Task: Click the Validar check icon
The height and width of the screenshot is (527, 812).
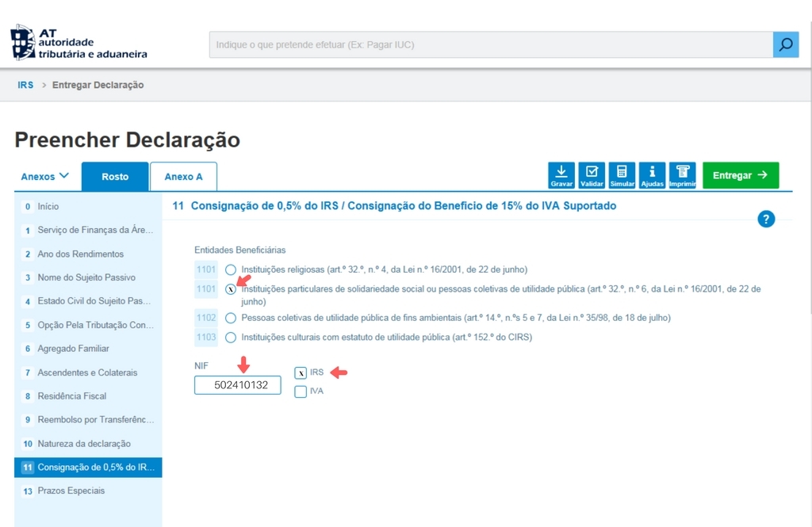Action: (x=592, y=175)
